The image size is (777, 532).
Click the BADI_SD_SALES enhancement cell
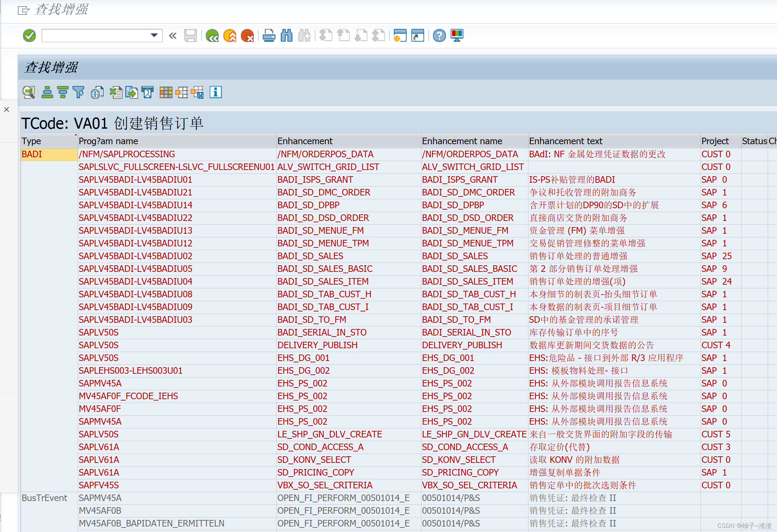(x=310, y=256)
